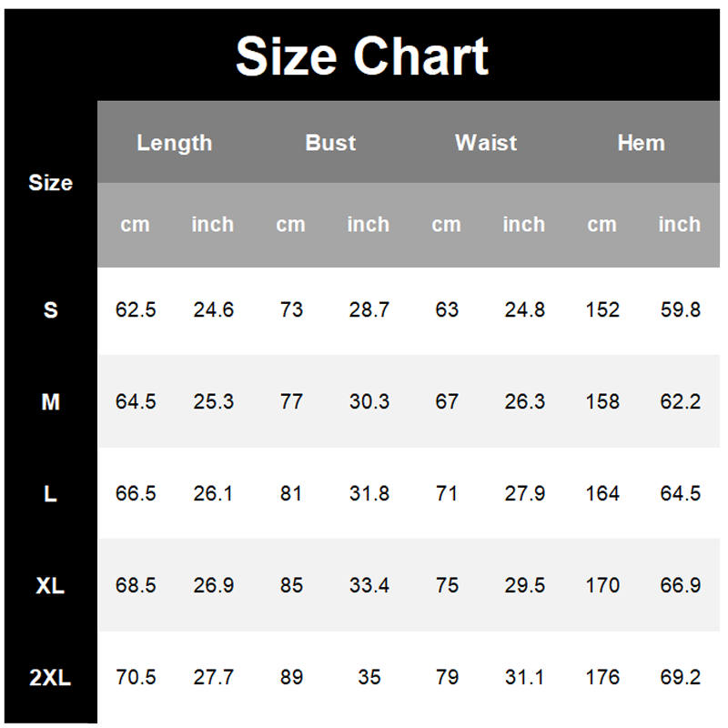Select the 69.2 inch hem value

[x=680, y=678]
